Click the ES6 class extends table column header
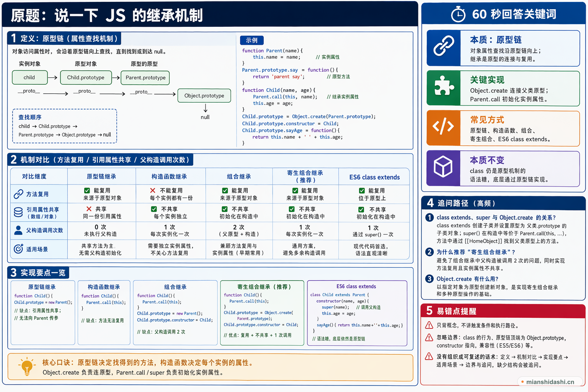 pyautogui.click(x=374, y=177)
